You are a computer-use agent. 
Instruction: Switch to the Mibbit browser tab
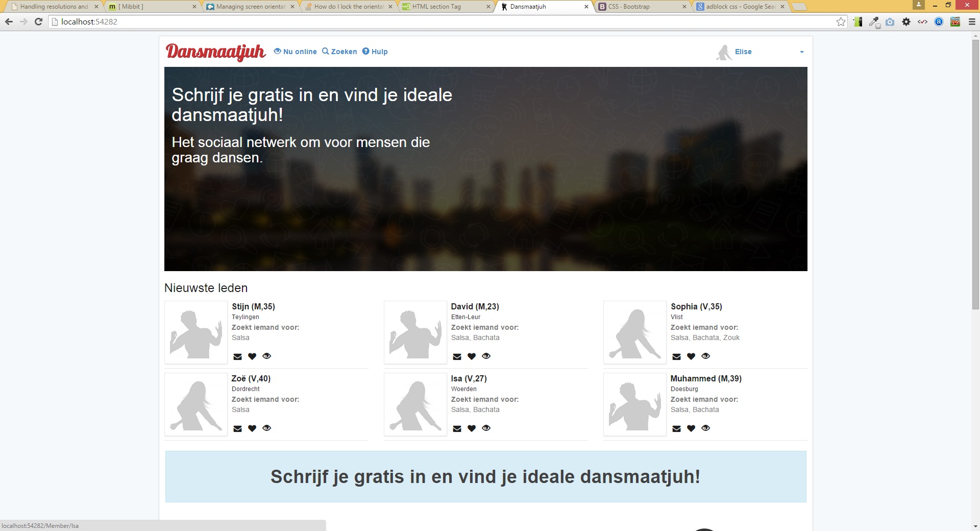point(151,7)
